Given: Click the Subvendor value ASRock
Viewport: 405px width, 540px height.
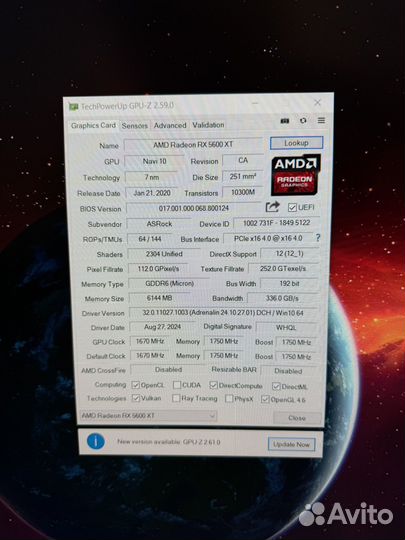Looking at the screenshot, I should tap(159, 224).
